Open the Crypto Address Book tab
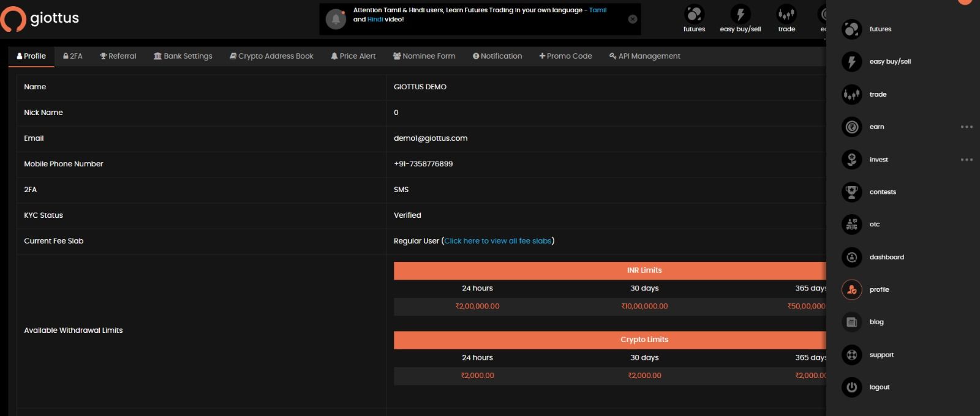 [x=271, y=56]
